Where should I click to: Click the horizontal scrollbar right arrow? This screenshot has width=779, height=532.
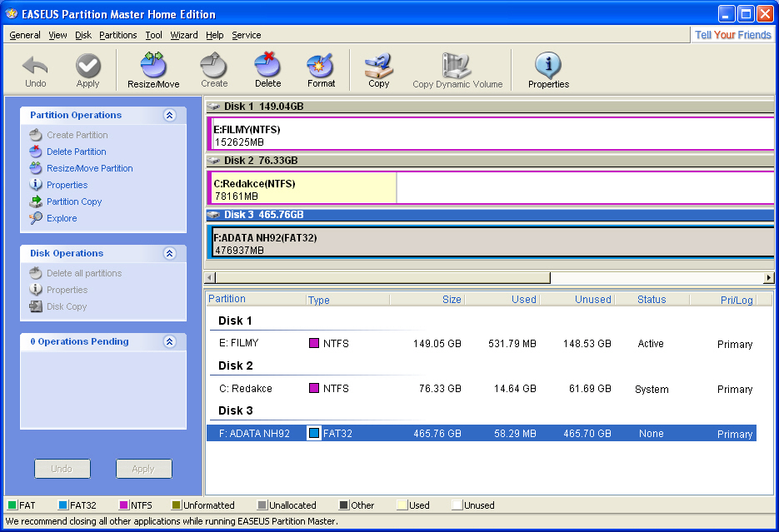(x=768, y=277)
